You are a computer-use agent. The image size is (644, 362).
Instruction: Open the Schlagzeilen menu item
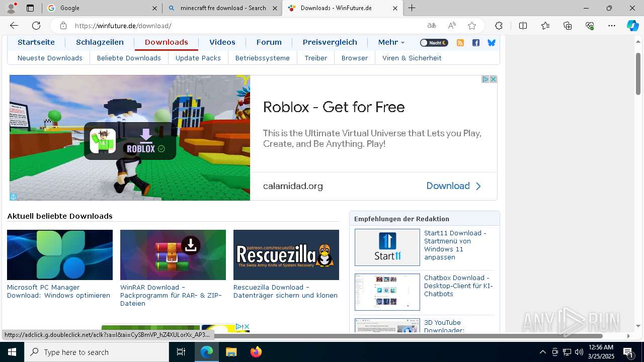click(x=100, y=42)
